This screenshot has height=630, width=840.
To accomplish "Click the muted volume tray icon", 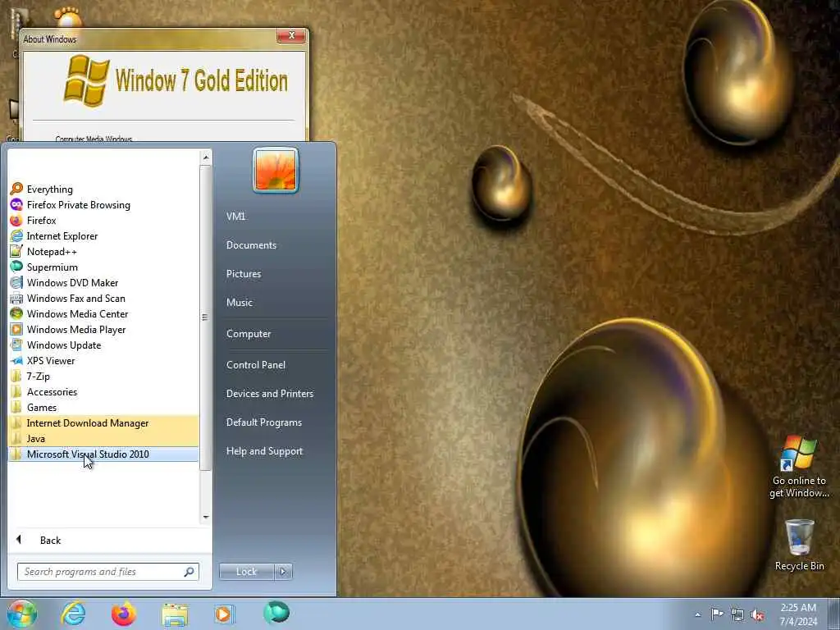I will tap(757, 614).
